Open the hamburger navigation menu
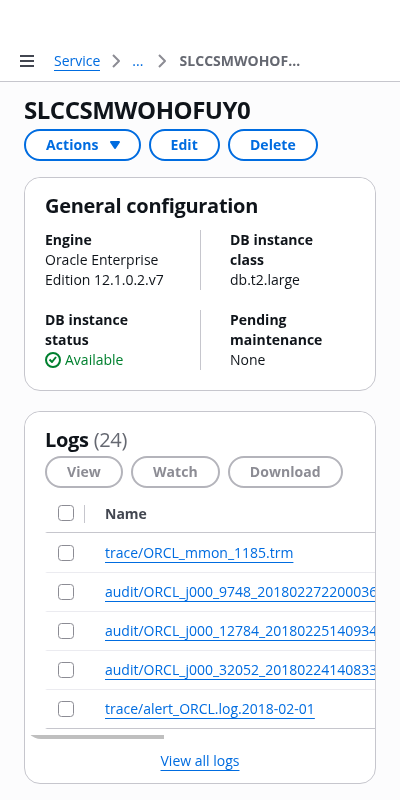The height and width of the screenshot is (800, 400). point(27,61)
